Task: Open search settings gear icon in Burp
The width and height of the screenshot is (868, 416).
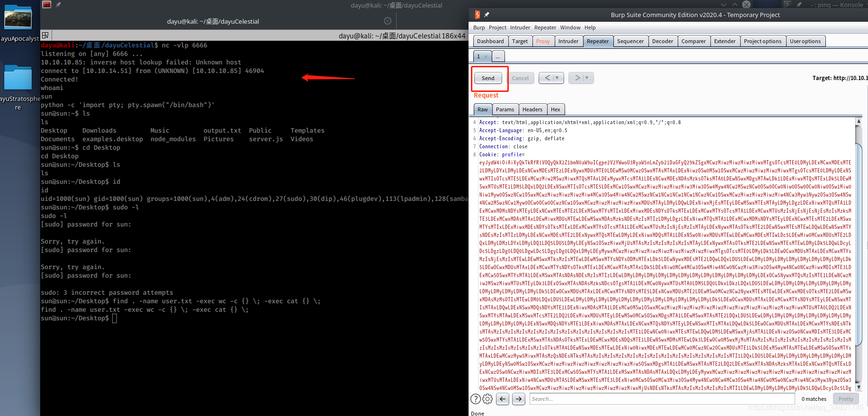Action: click(x=487, y=399)
